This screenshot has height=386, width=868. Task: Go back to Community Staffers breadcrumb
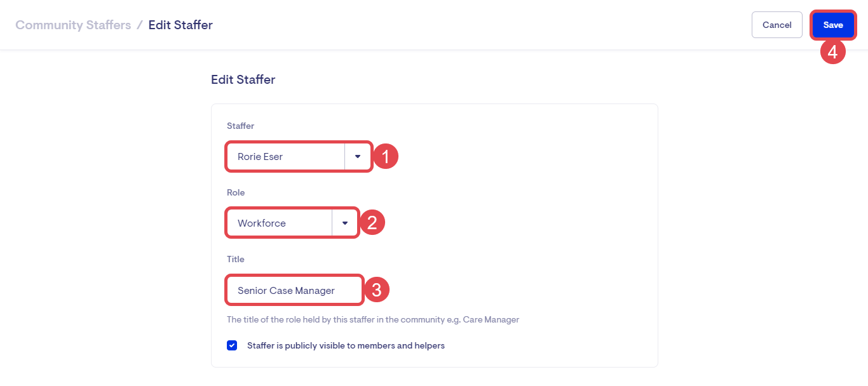(73, 25)
